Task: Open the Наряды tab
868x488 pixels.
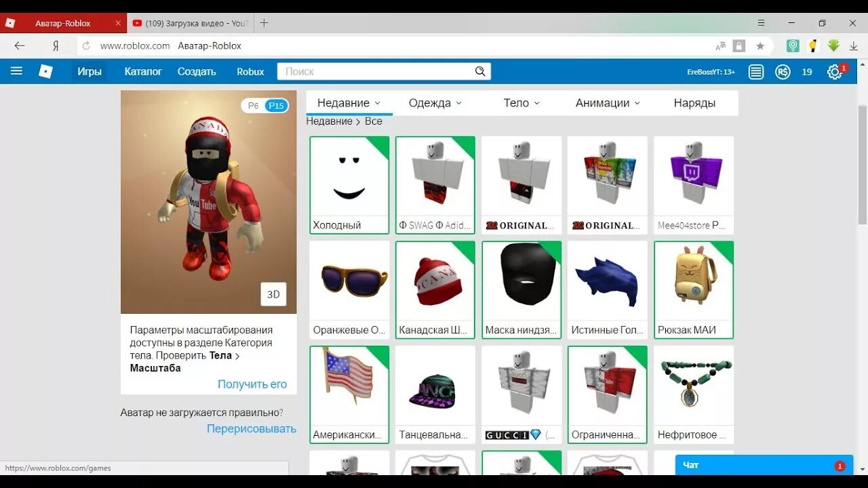Action: point(694,103)
